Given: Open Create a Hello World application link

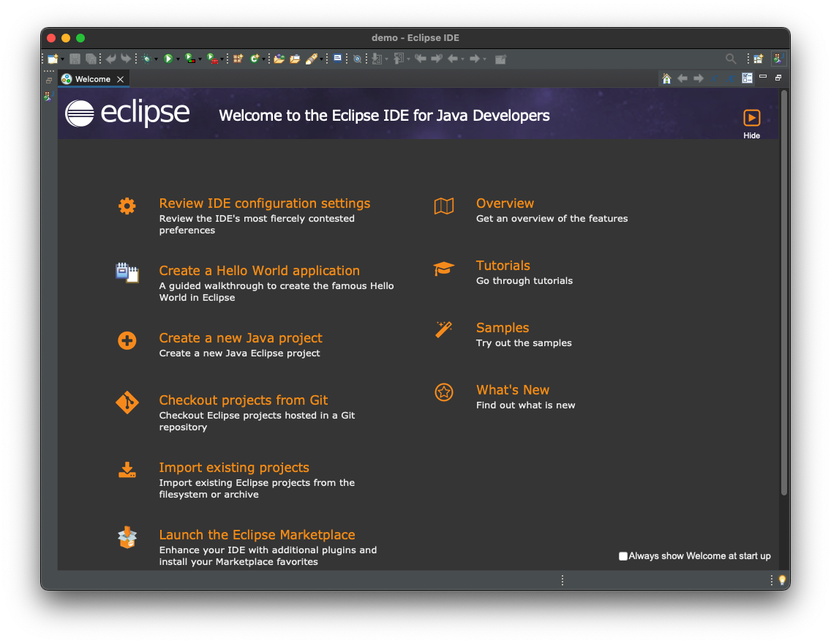Looking at the screenshot, I should 259,270.
